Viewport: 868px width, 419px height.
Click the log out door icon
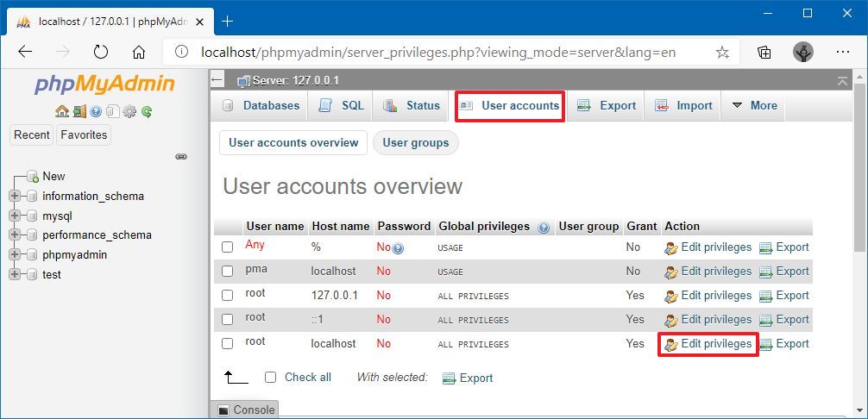click(79, 112)
